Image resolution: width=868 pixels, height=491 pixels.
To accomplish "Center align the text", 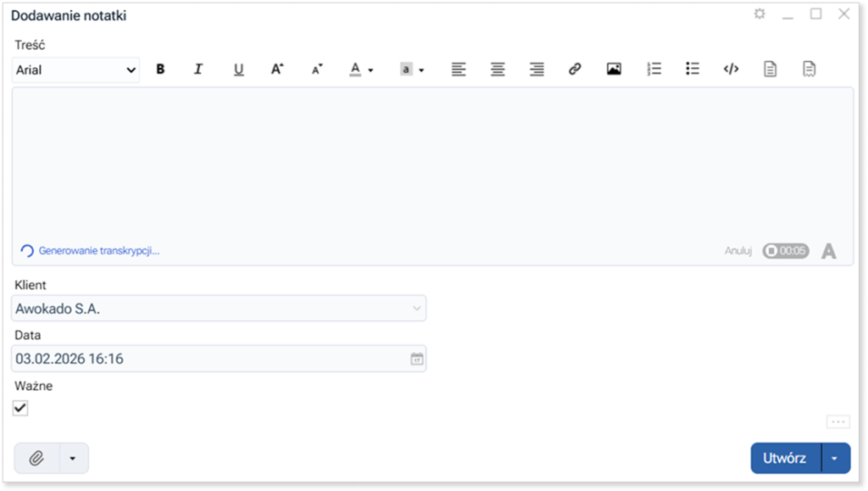I will (498, 70).
